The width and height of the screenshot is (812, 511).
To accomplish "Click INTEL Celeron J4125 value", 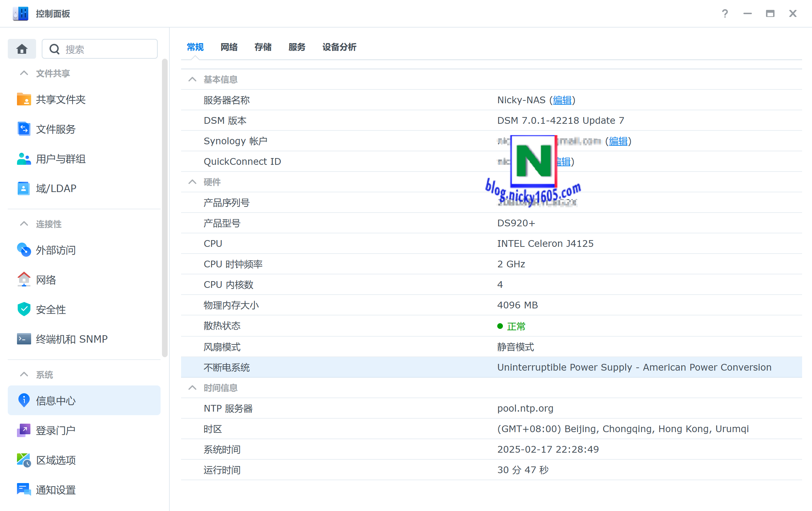I will tap(545, 244).
